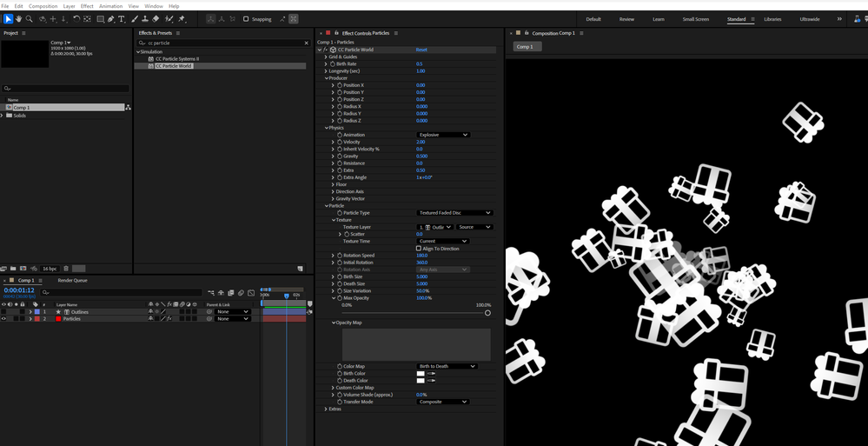Click the Puppet Pin tool
This screenshot has width=868, height=446.
[x=182, y=18]
